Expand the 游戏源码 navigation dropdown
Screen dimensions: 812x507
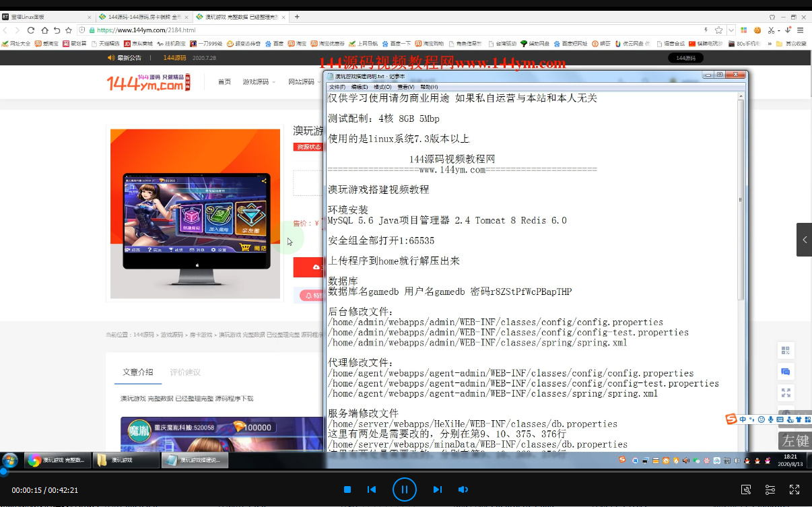click(259, 81)
